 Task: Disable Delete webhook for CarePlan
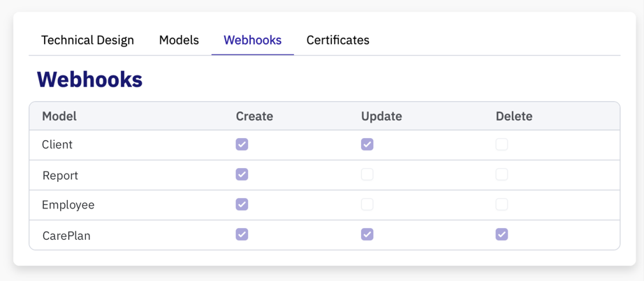(502, 234)
